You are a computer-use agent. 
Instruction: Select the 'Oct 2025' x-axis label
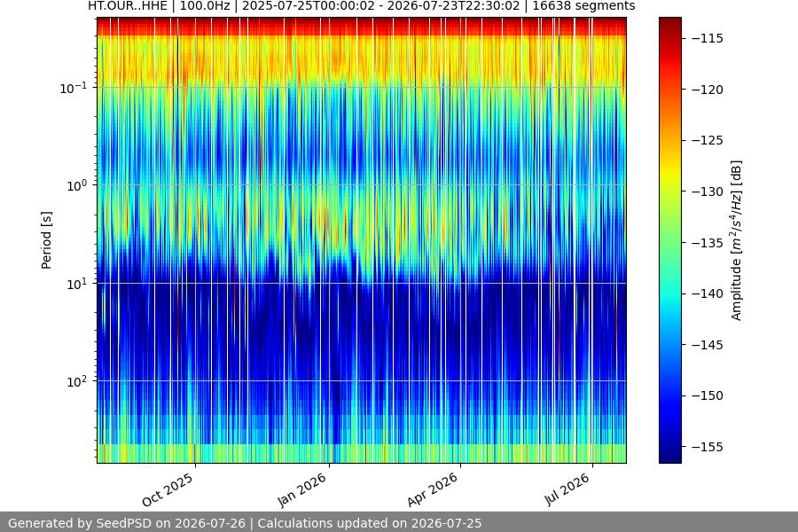(168, 489)
